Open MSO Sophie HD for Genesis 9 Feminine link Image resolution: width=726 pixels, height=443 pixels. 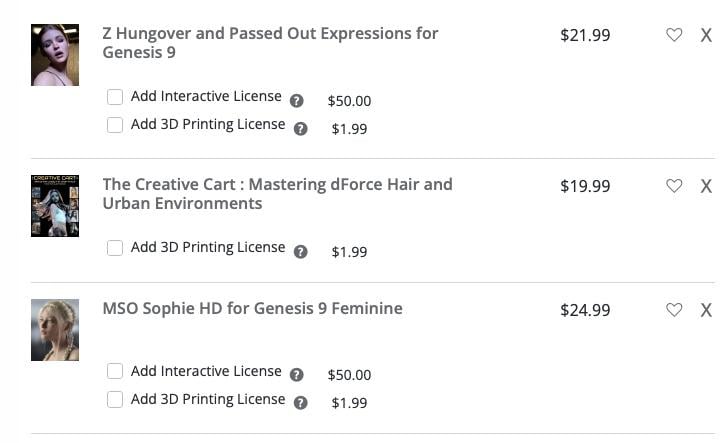[x=252, y=308]
